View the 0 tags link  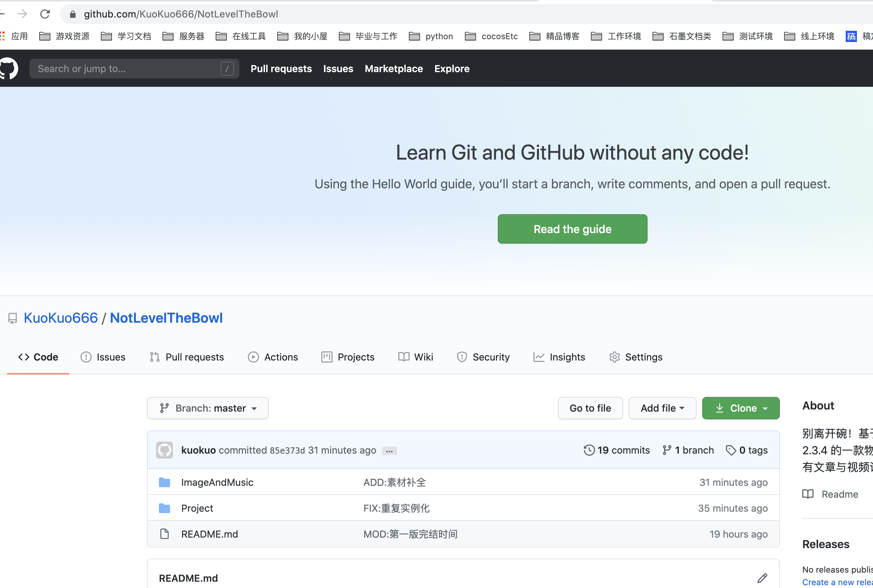click(747, 450)
